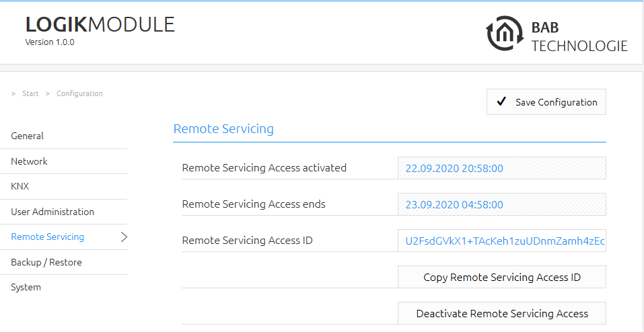
Task: Click the 'Remote Servicing Access activated' label
Action: [x=264, y=168]
